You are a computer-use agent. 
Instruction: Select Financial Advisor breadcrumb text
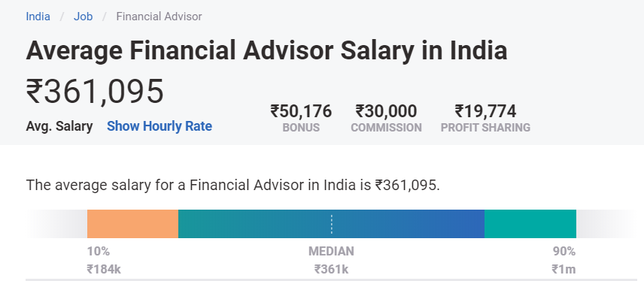[159, 17]
